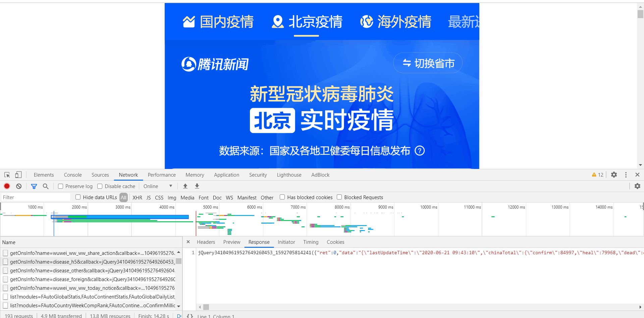Open network panel settings gear

click(x=637, y=186)
